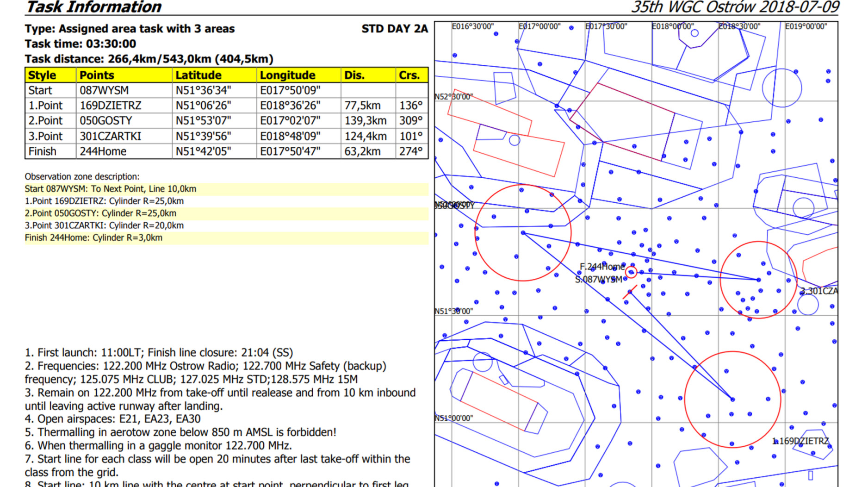Click the N51°00'00" latitude label on map
This screenshot has width=868, height=487.
(453, 418)
